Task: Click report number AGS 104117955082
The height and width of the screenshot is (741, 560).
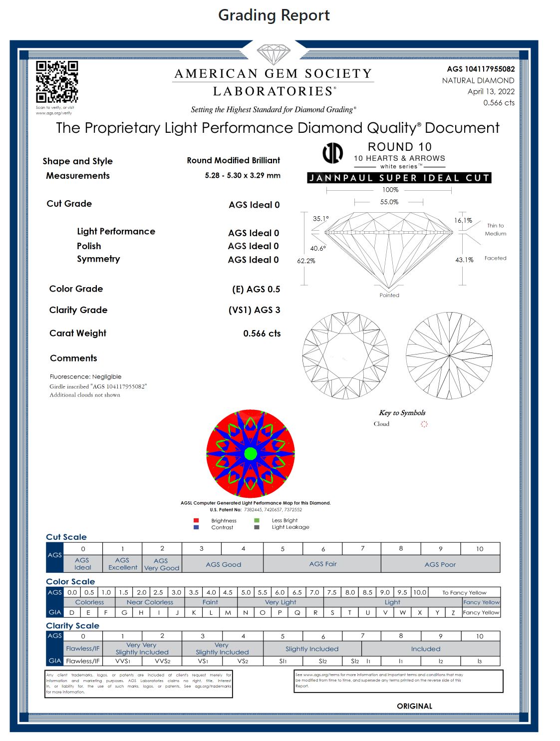Action: (x=481, y=69)
